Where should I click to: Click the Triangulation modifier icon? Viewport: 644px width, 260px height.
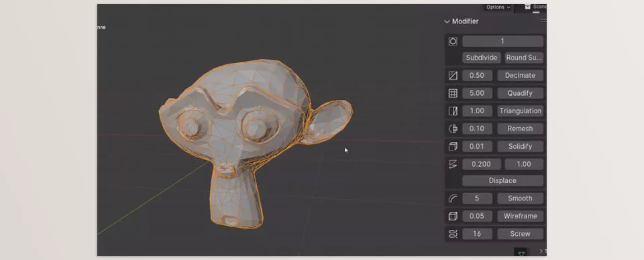point(453,111)
